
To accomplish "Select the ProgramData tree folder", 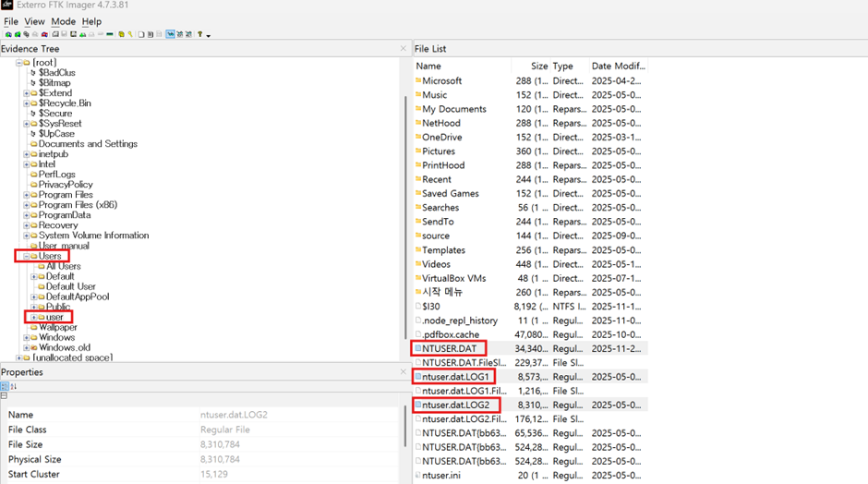I will [x=65, y=215].
